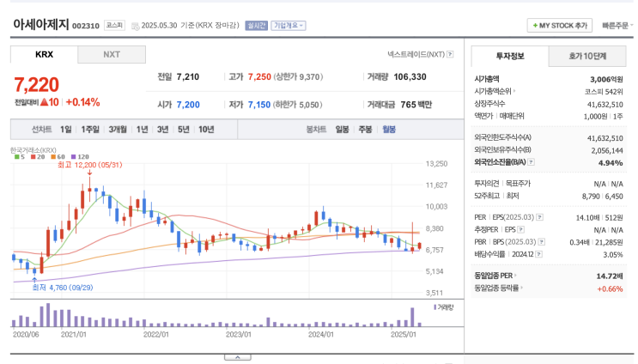The image size is (638, 364).
Task: Select the 월봉 candlestick chart
Action: point(389,130)
